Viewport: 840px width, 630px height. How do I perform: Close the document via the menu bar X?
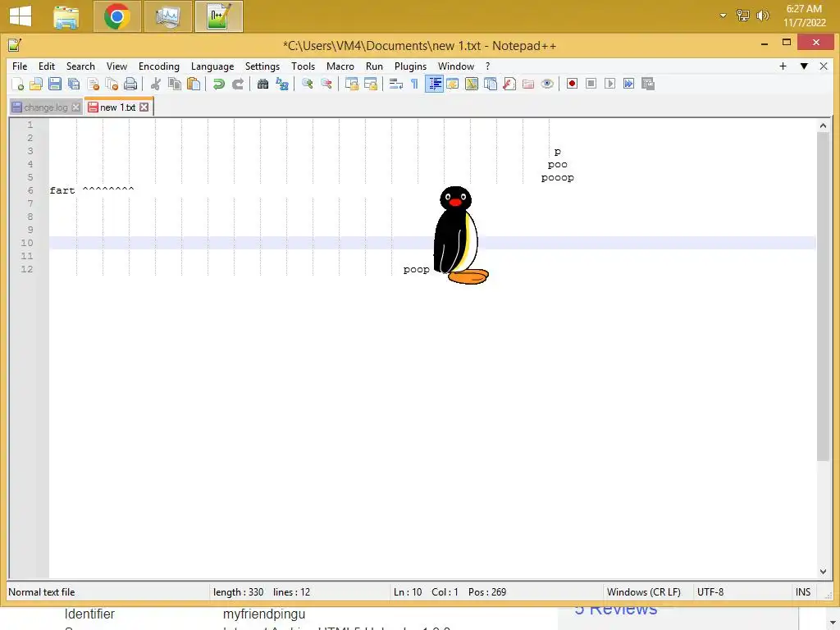pyautogui.click(x=824, y=66)
